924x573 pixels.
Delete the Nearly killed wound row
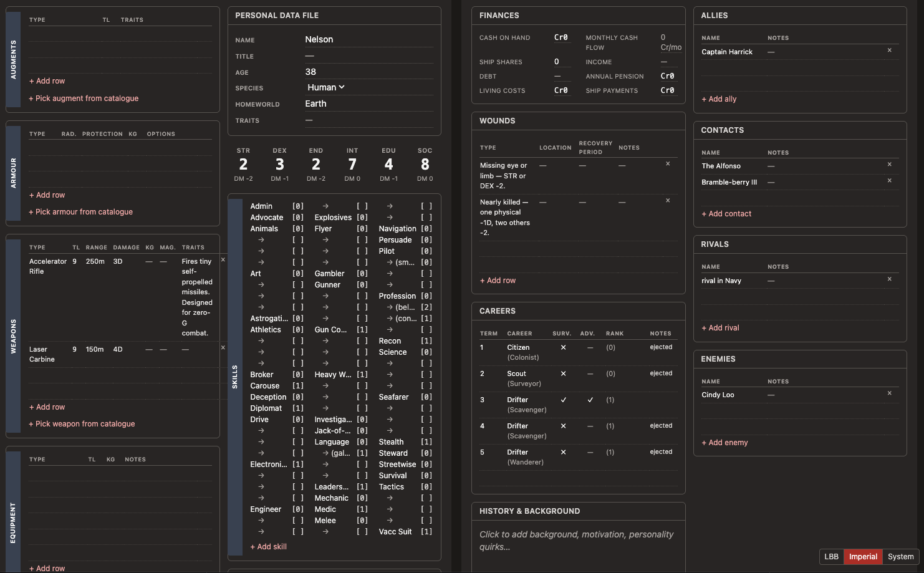tap(668, 201)
